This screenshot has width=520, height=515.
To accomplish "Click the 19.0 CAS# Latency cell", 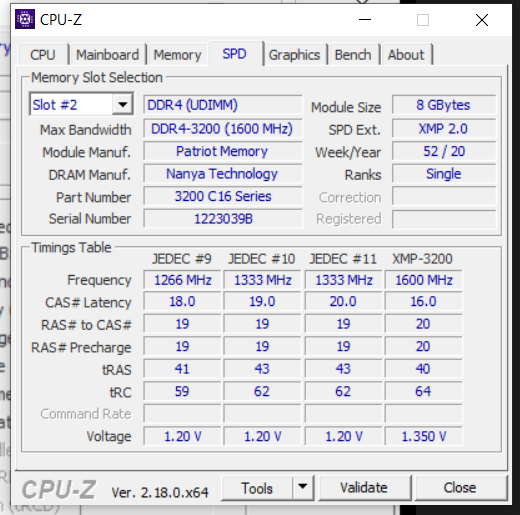I will pyautogui.click(x=262, y=302).
